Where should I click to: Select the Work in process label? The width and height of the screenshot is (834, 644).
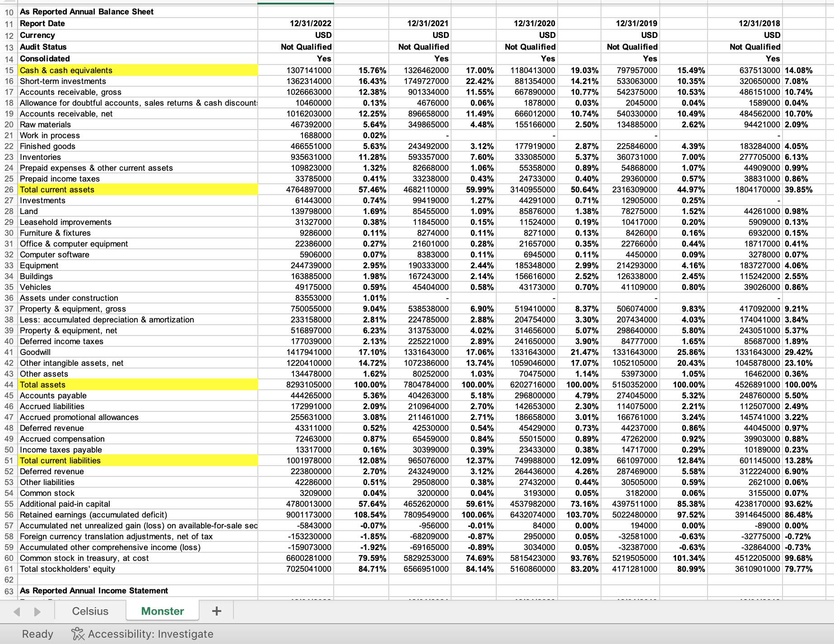point(138,135)
